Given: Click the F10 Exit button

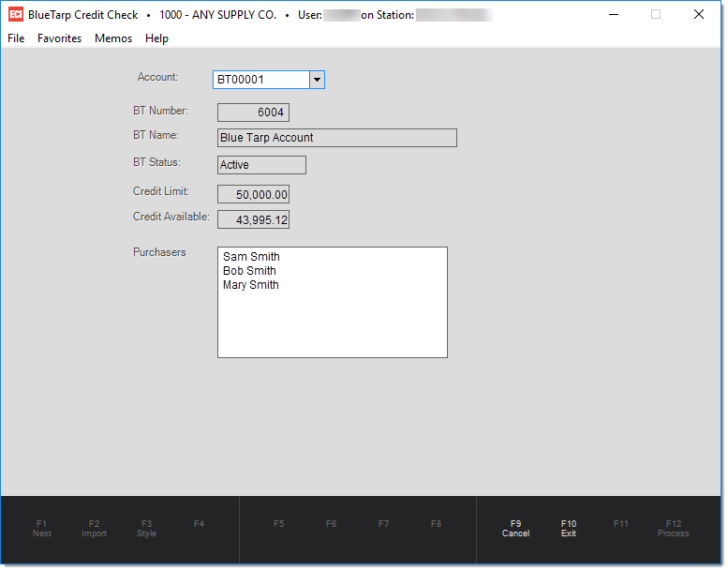Looking at the screenshot, I should coord(569,529).
